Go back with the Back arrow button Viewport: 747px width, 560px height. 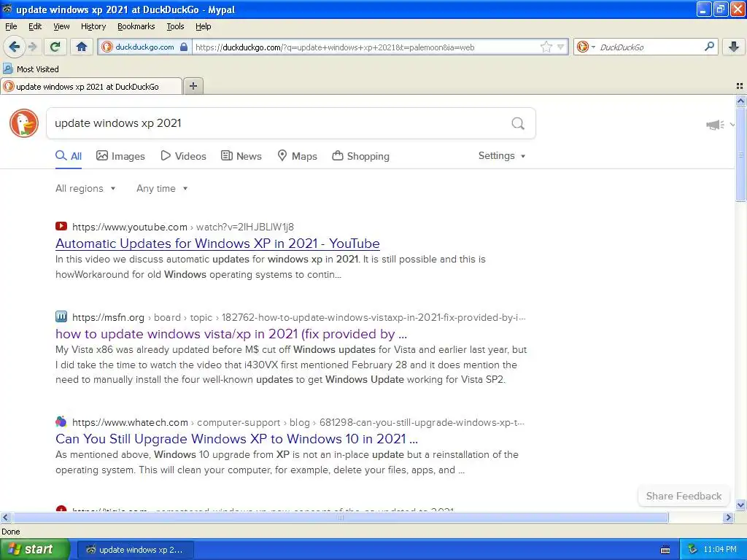coord(15,47)
